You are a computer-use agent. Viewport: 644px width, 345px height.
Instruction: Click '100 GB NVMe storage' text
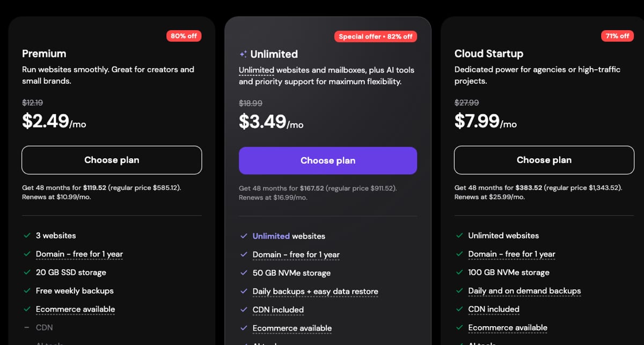point(509,272)
